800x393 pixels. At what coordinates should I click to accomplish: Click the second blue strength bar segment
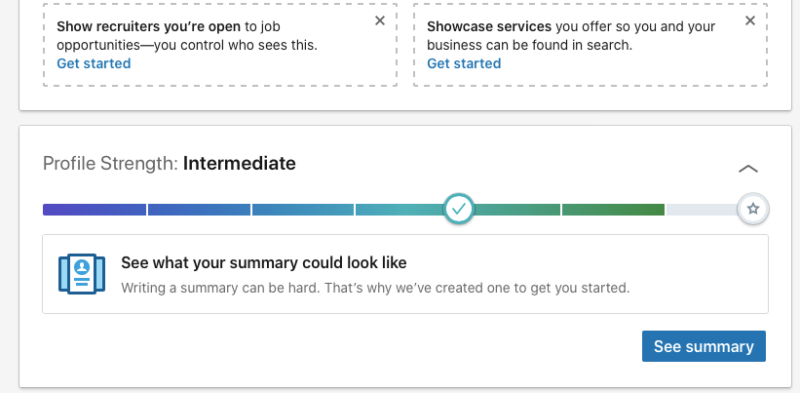point(199,209)
